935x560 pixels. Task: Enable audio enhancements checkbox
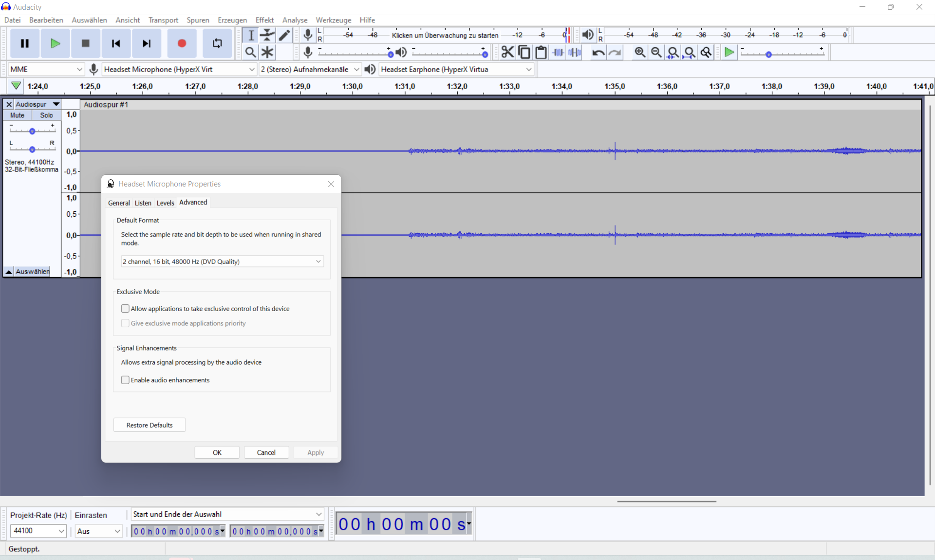[x=125, y=380]
